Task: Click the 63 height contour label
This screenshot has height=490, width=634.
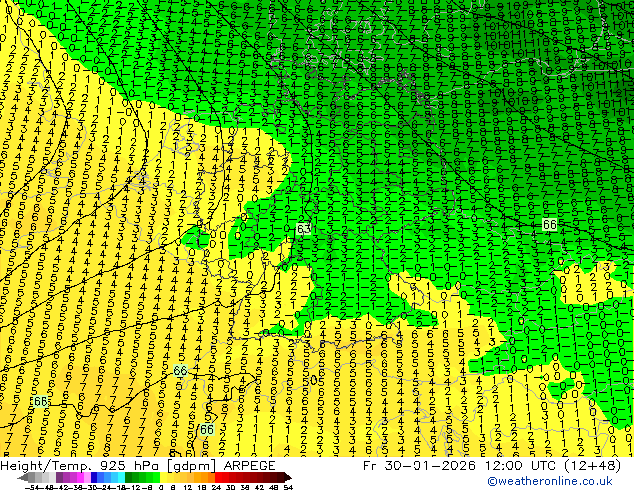Action: tap(303, 229)
